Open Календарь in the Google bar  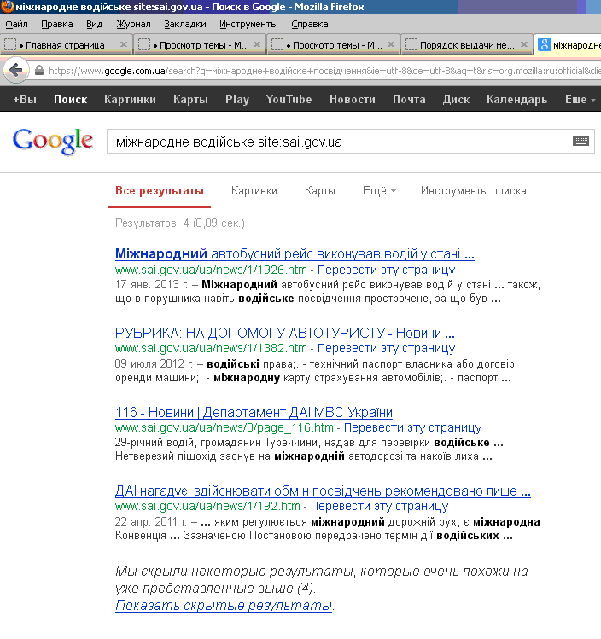(x=516, y=99)
